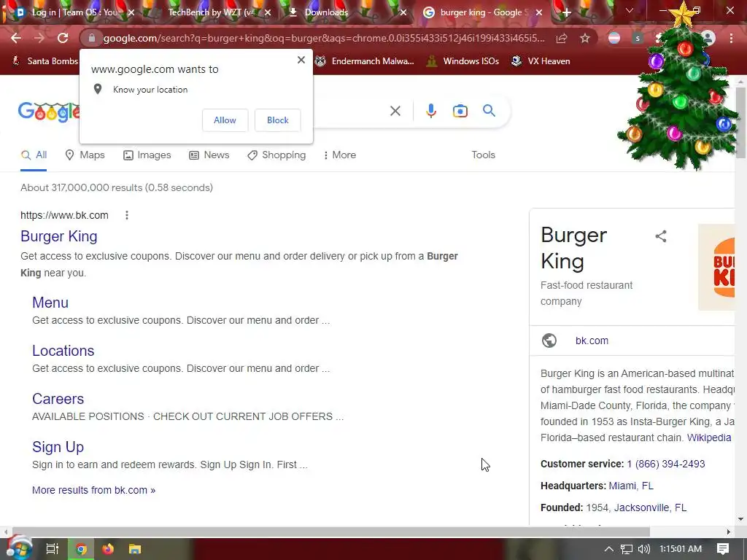Clear the search box text
The height and width of the screenshot is (560, 747).
395,111
